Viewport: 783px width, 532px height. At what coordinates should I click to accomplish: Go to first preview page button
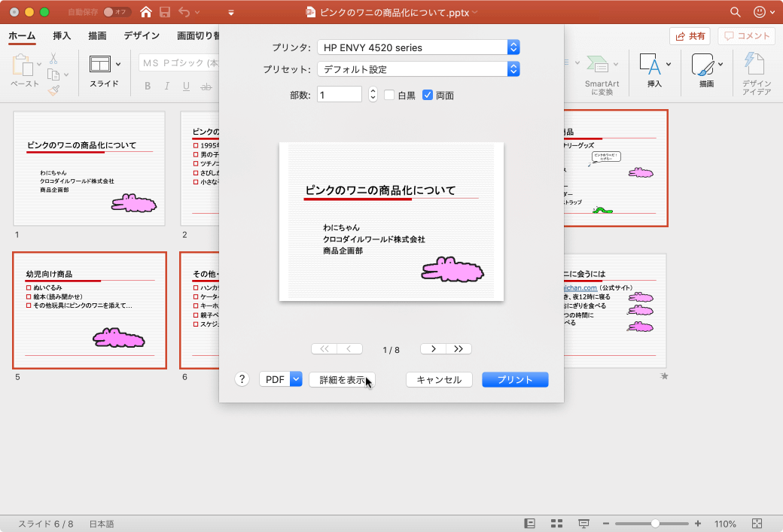324,349
